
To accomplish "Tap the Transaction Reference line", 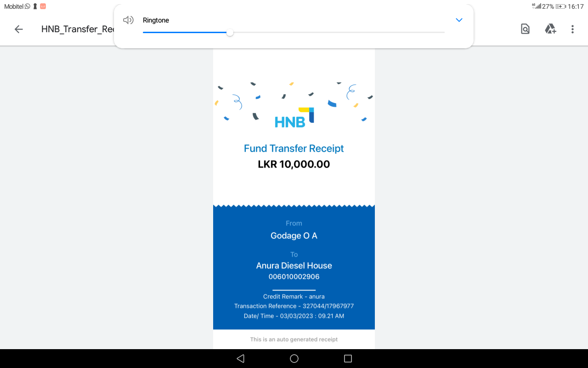I will (x=294, y=306).
